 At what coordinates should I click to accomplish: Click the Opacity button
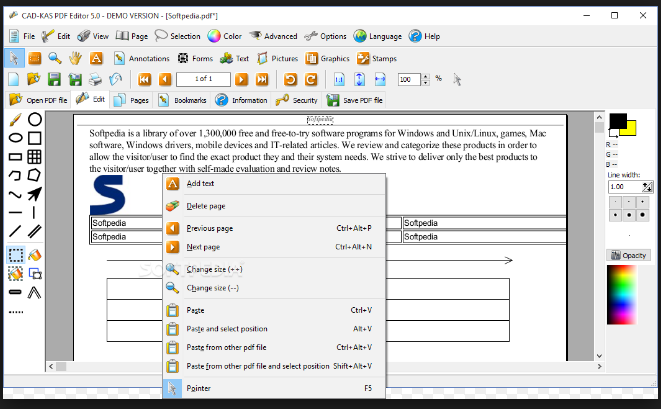coord(628,255)
